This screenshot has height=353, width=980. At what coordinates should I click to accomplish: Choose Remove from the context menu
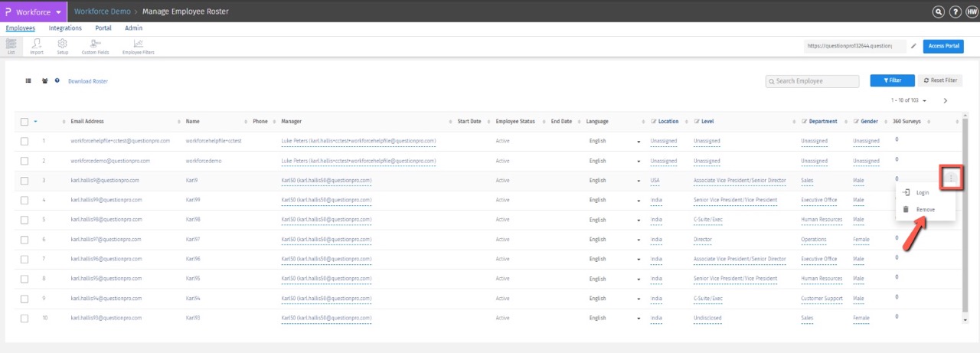point(925,209)
